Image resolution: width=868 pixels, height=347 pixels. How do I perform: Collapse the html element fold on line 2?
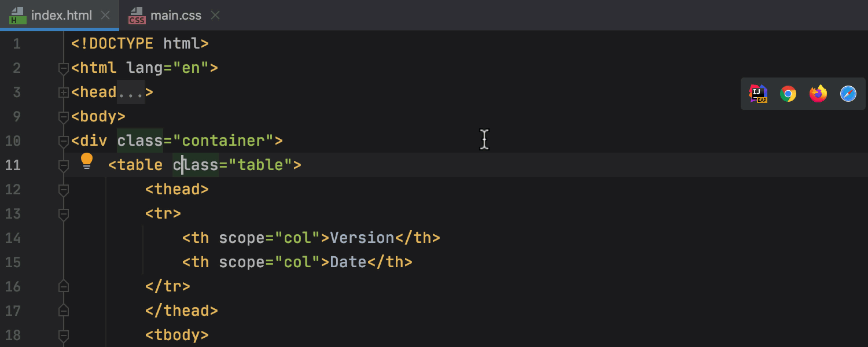64,68
